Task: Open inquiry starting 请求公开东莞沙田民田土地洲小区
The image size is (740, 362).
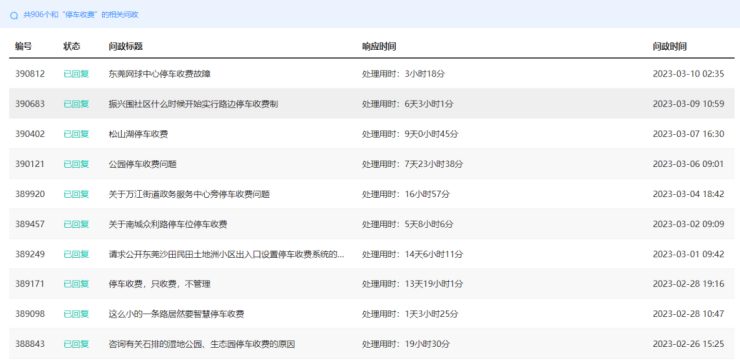Action: point(227,254)
